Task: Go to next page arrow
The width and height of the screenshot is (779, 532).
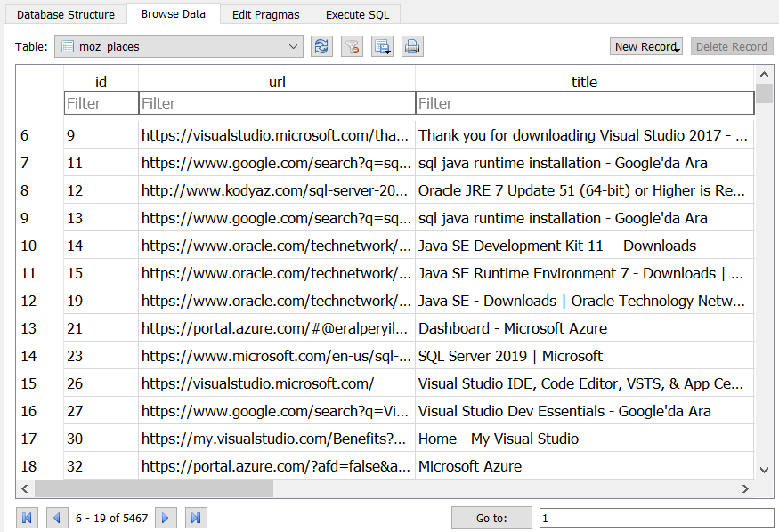Action: (166, 518)
